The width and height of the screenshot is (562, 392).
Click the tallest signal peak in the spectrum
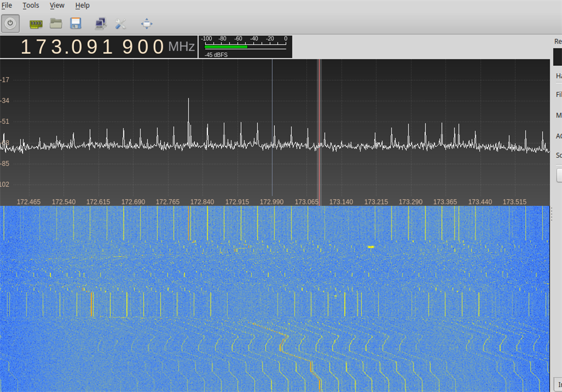188,100
